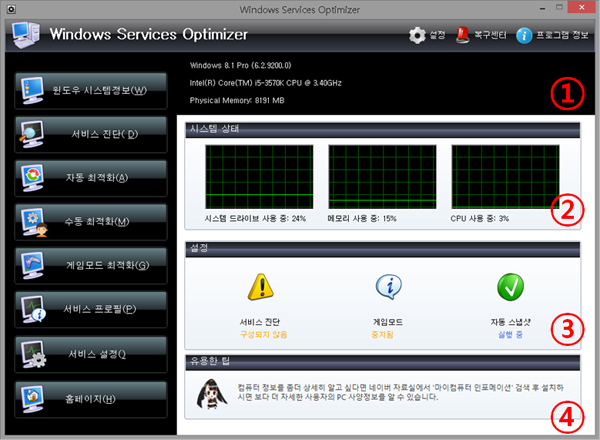Screen dimensions: 600x440
Task: Click the 실행 중 auto snapshot status link
Action: coord(510,335)
